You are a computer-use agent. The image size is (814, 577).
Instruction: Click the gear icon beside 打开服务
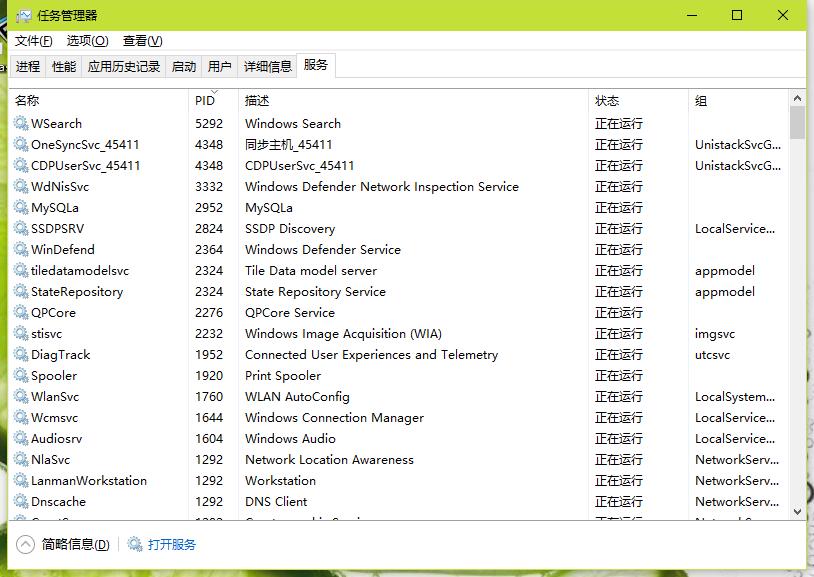(x=133, y=544)
